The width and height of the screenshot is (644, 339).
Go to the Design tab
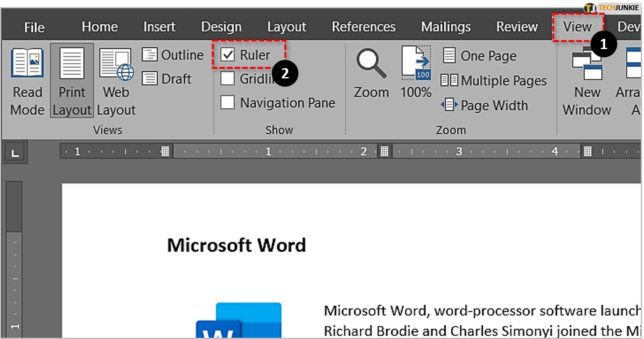221,27
